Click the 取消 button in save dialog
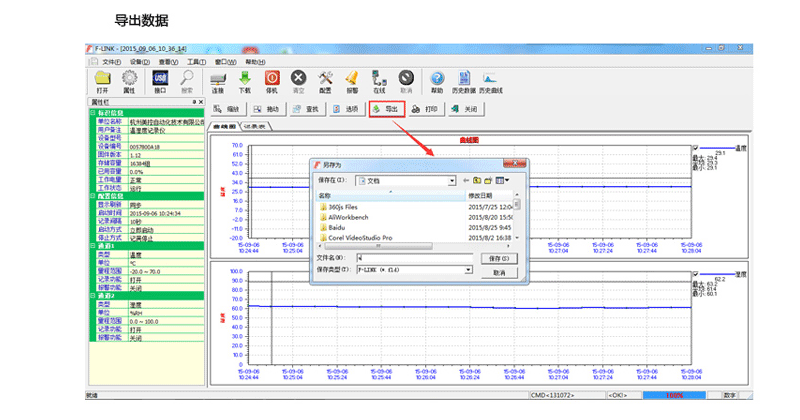 coord(500,271)
